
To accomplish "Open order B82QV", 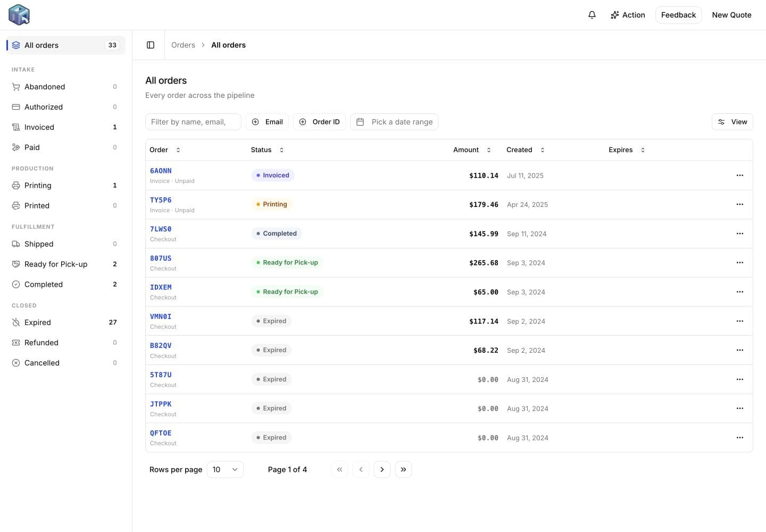I will pyautogui.click(x=161, y=346).
